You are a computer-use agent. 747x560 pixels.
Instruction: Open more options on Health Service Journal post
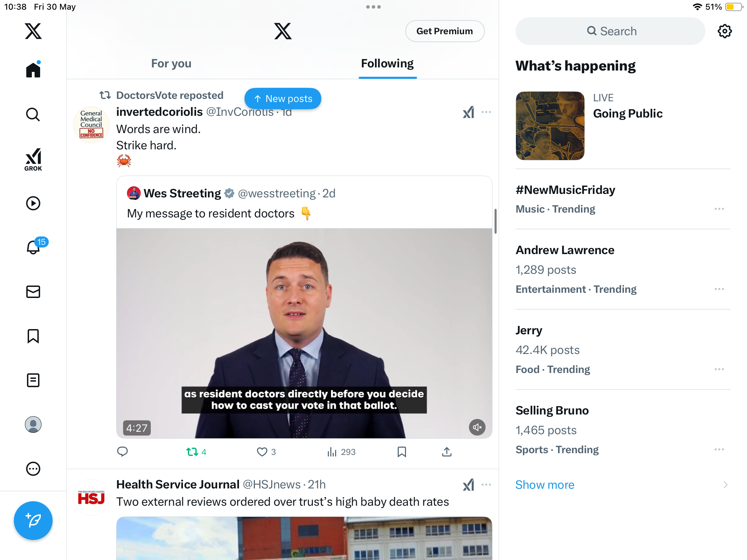click(x=486, y=485)
